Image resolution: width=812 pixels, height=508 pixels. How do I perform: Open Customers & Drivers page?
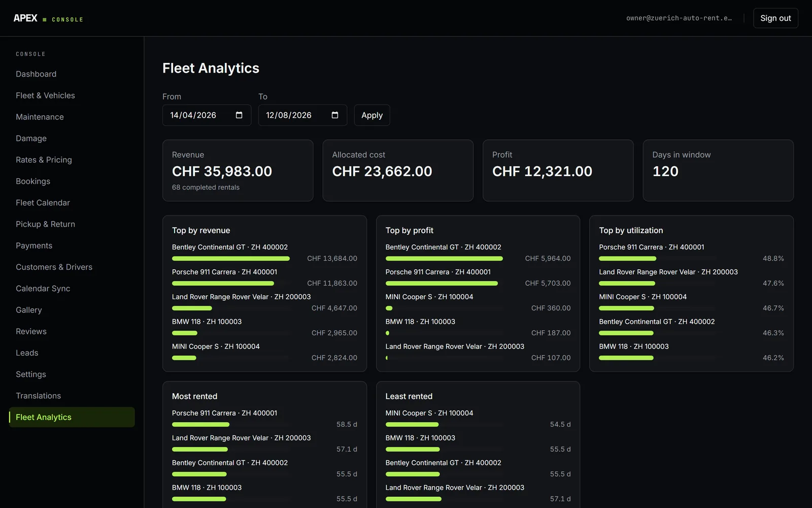click(x=54, y=267)
